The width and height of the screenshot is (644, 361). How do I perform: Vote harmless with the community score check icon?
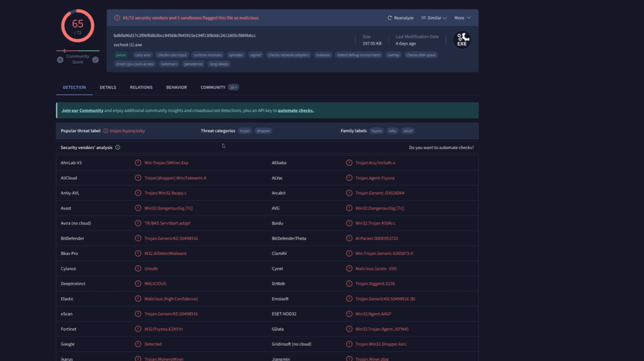95,60
